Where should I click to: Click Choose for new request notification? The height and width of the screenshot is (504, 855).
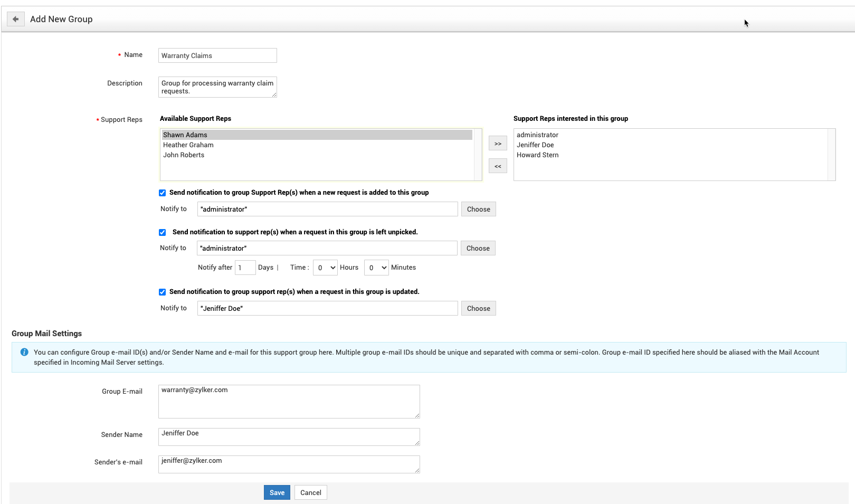coord(478,210)
